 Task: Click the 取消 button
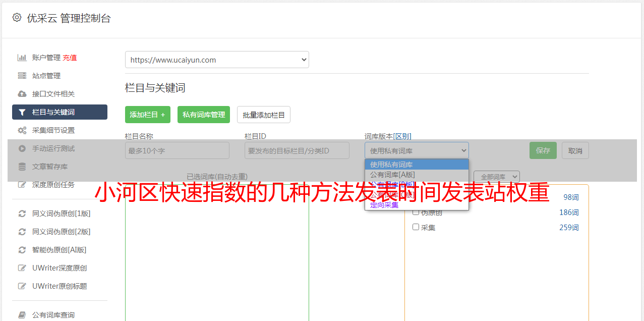pyautogui.click(x=575, y=150)
